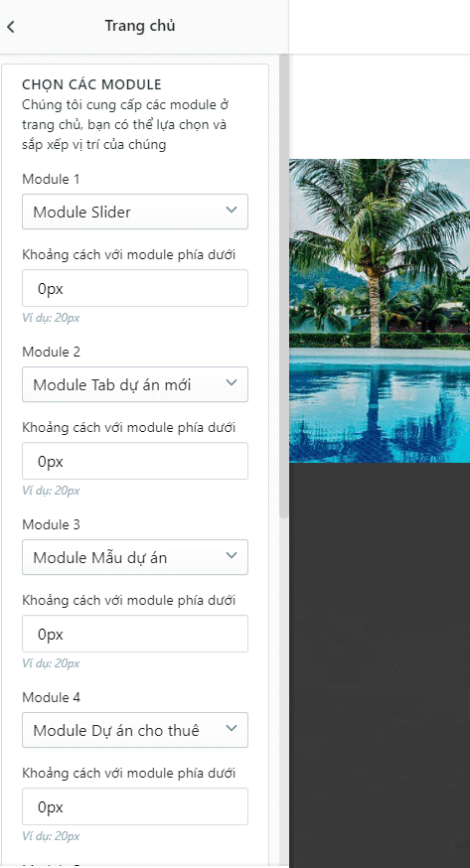470x868 pixels.
Task: Open the Module Dự án cho thuê dropdown
Action: [x=135, y=730]
